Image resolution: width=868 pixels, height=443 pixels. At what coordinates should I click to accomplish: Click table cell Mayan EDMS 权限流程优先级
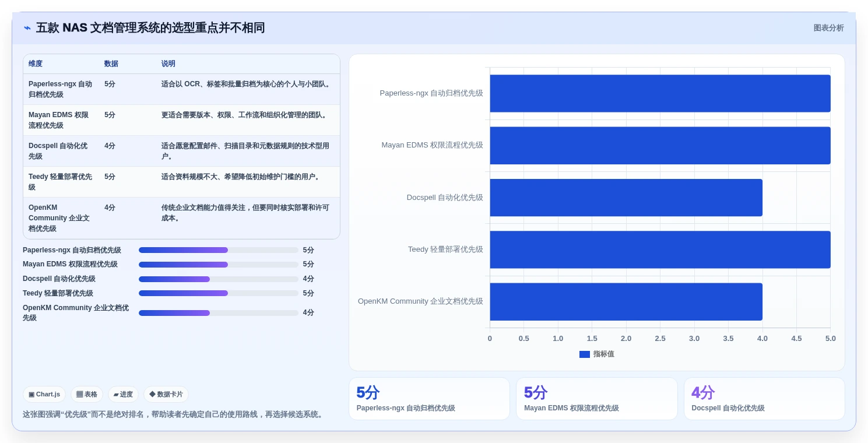point(61,120)
